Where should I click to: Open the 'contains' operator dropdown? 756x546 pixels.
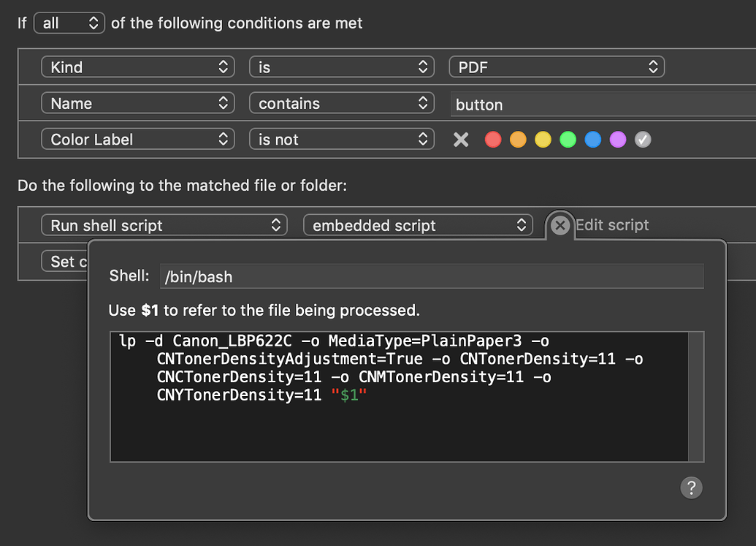341,103
